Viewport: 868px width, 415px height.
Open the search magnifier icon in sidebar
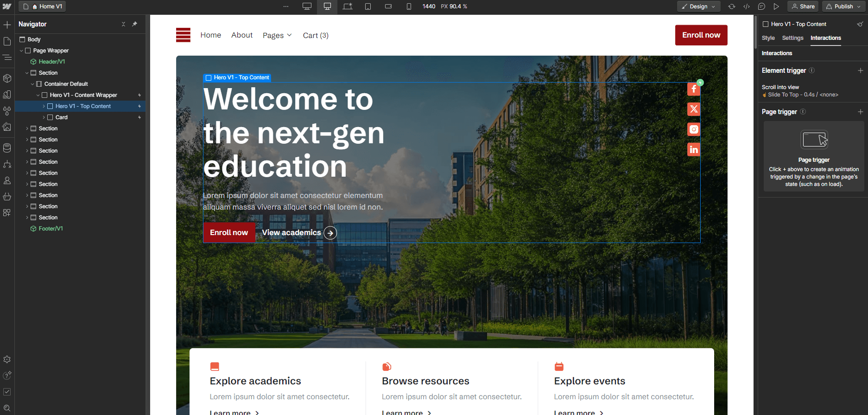7,408
